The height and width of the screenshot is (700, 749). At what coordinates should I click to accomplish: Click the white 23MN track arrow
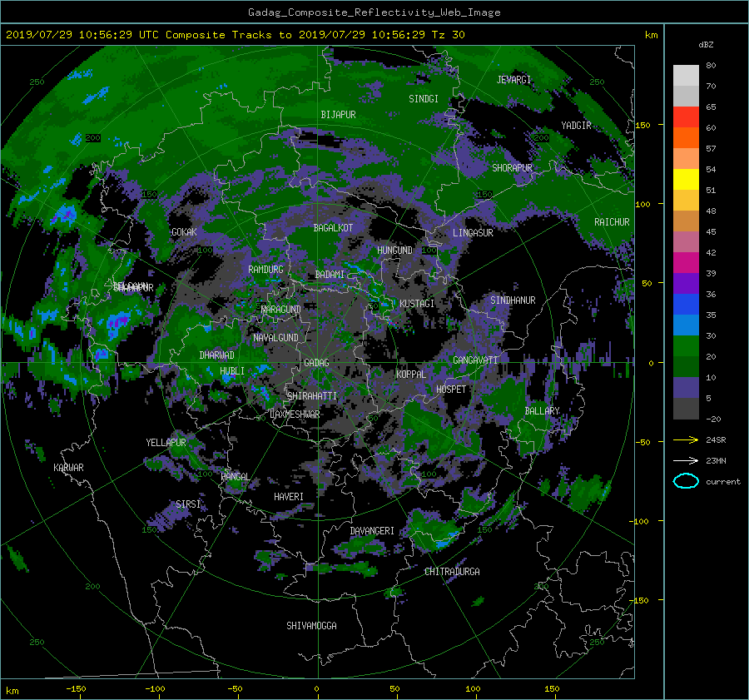point(686,460)
